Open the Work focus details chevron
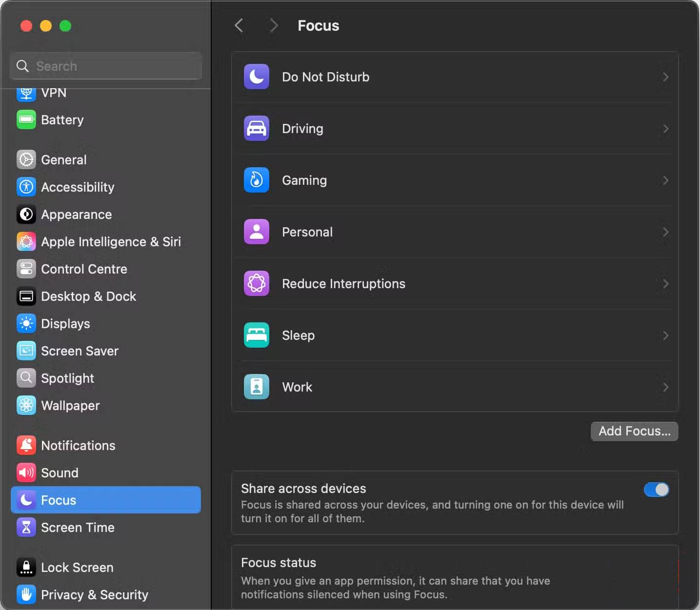Viewport: 700px width, 610px height. coord(665,387)
